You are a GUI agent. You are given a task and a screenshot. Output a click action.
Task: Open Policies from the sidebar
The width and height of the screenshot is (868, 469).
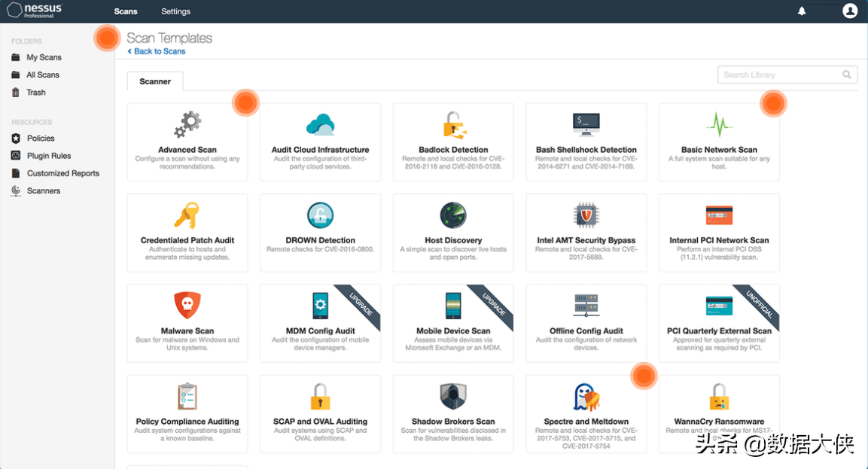pyautogui.click(x=41, y=139)
